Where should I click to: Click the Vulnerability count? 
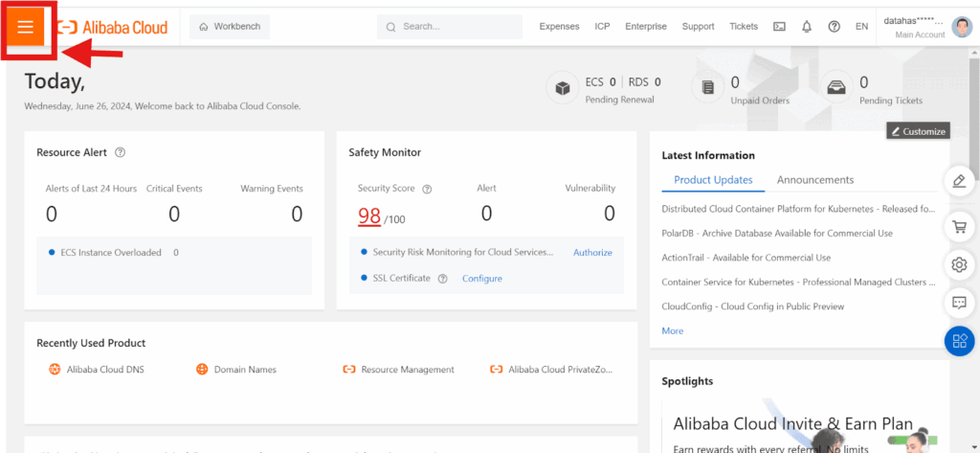pos(610,214)
